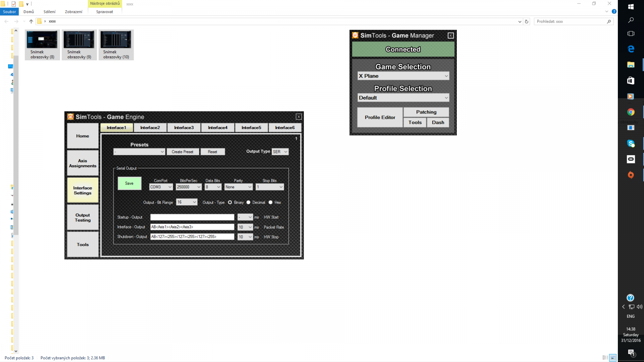
Task: Open the HW Start ms dropdown
Action: pyautogui.click(x=245, y=217)
